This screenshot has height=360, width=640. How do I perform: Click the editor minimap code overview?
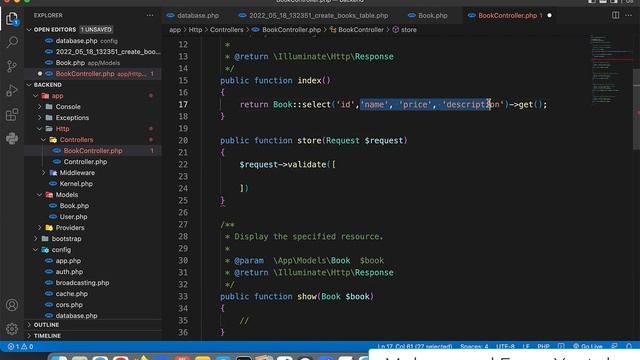click(x=611, y=69)
